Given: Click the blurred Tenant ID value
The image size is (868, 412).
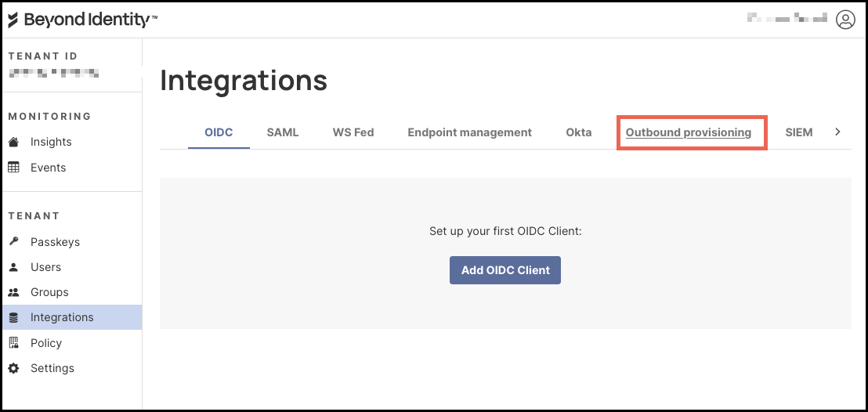Looking at the screenshot, I should pyautogui.click(x=53, y=74).
